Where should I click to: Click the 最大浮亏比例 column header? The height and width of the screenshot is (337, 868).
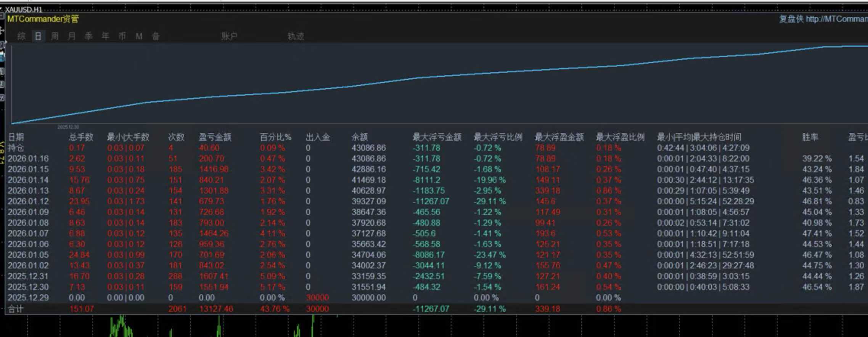(x=498, y=137)
